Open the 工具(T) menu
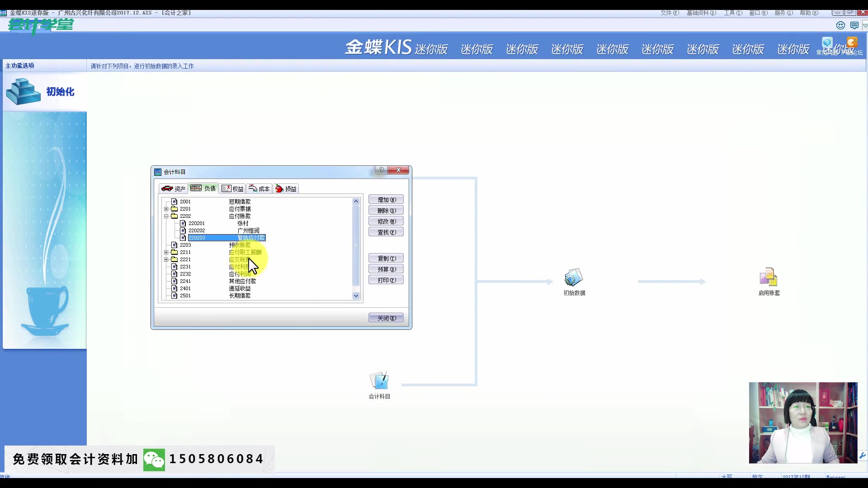868x488 pixels. coord(733,13)
